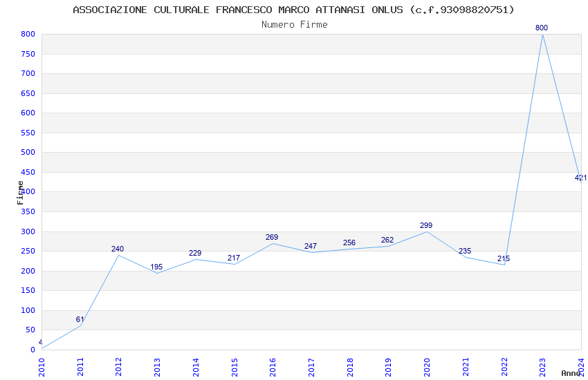Click the 800 y-axis tick label
This screenshot has height=380, width=588.
28,34
